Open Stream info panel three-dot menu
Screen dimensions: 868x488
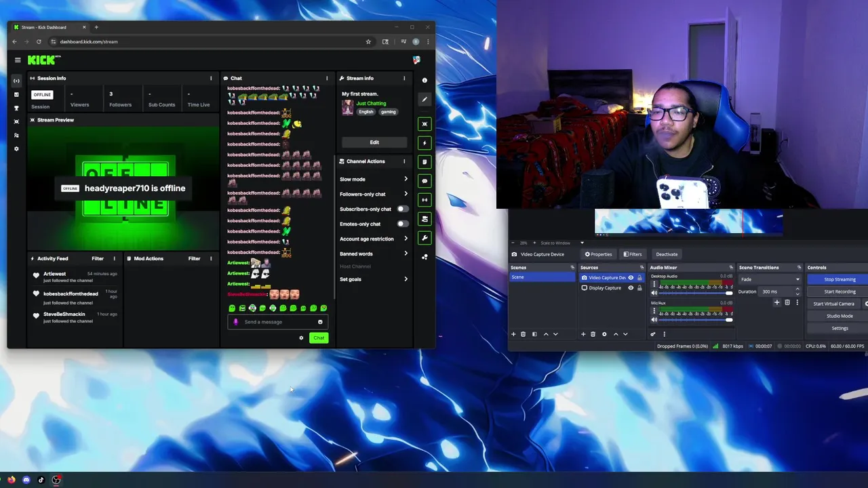click(x=404, y=78)
